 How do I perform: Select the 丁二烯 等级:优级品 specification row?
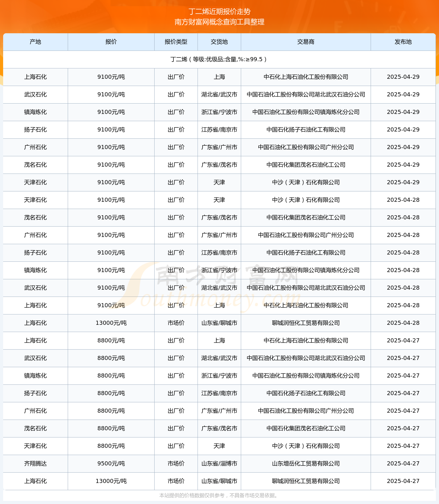[x=219, y=59]
